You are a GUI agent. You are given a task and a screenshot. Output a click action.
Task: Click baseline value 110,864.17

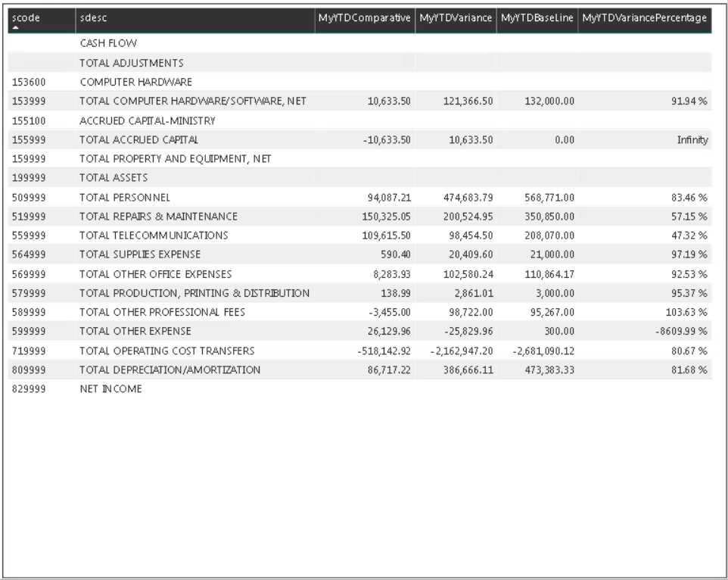549,274
